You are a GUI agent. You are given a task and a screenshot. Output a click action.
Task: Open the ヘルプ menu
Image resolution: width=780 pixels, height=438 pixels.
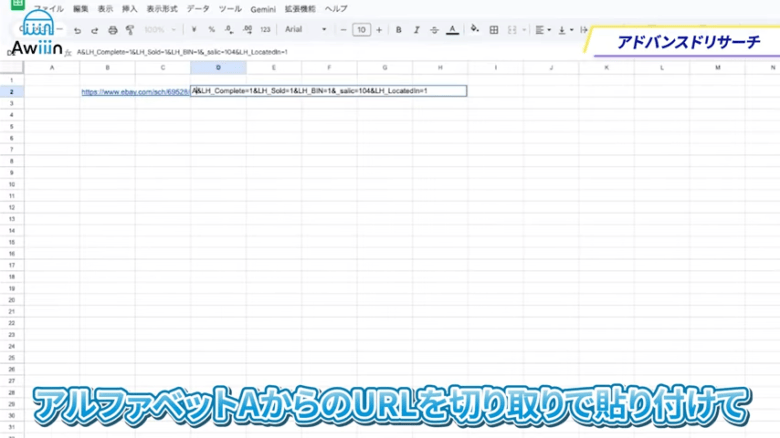(x=336, y=9)
